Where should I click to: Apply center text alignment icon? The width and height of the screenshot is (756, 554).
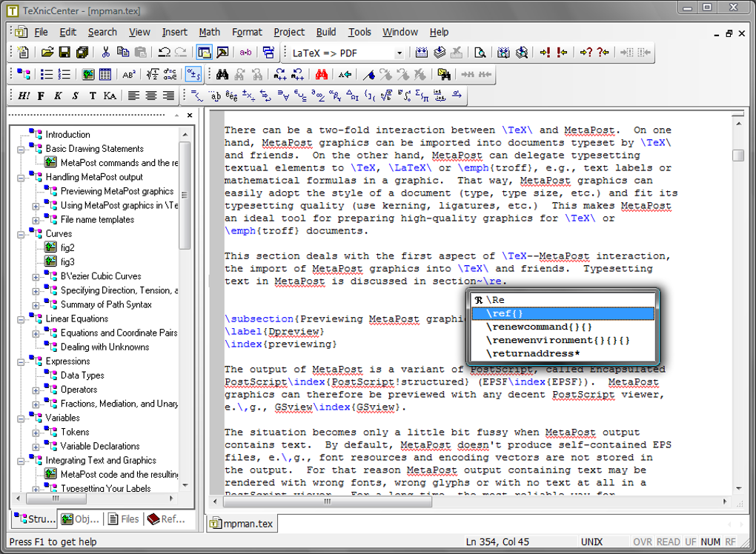coord(151,96)
